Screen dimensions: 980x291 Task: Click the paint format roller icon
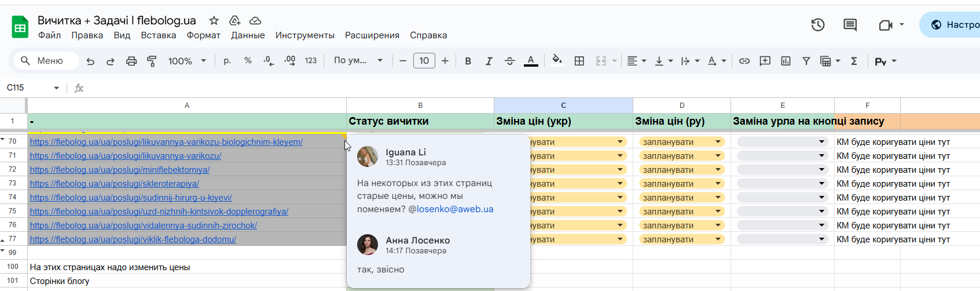152,61
